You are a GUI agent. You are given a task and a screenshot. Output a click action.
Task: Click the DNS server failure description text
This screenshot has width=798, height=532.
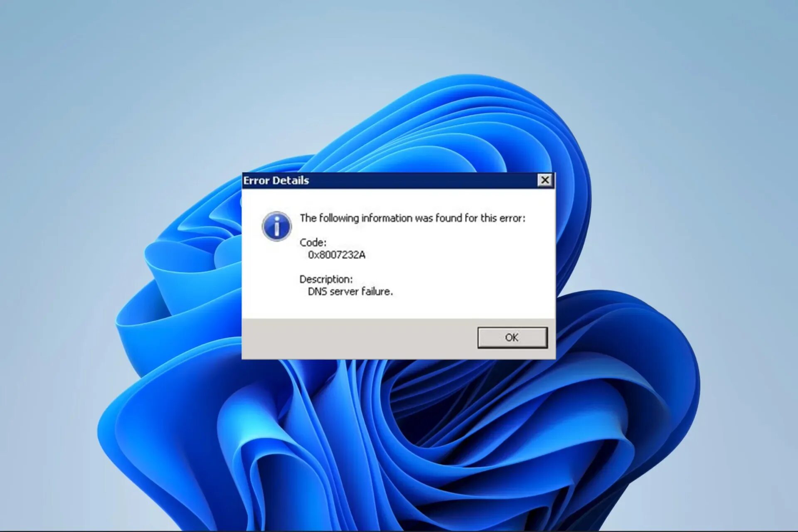(338, 291)
